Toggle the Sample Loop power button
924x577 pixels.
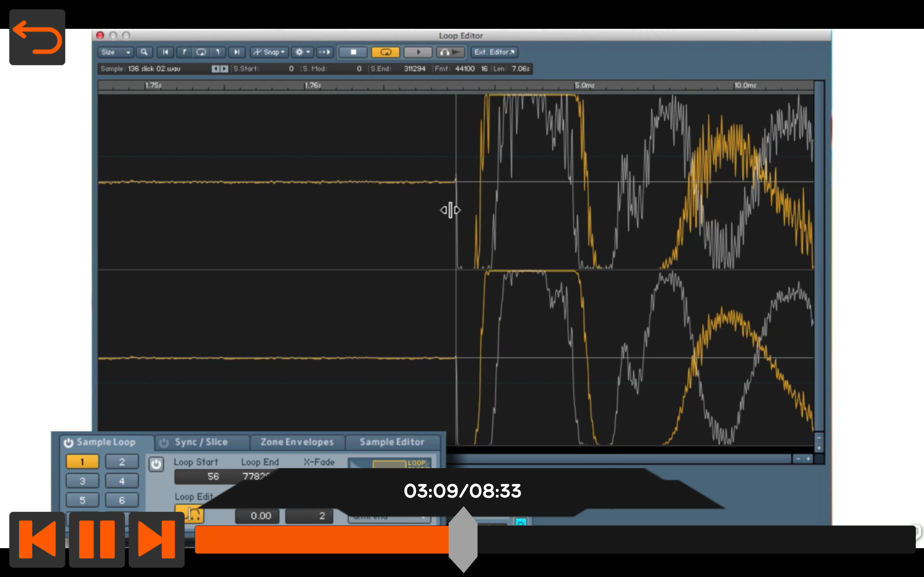68,443
